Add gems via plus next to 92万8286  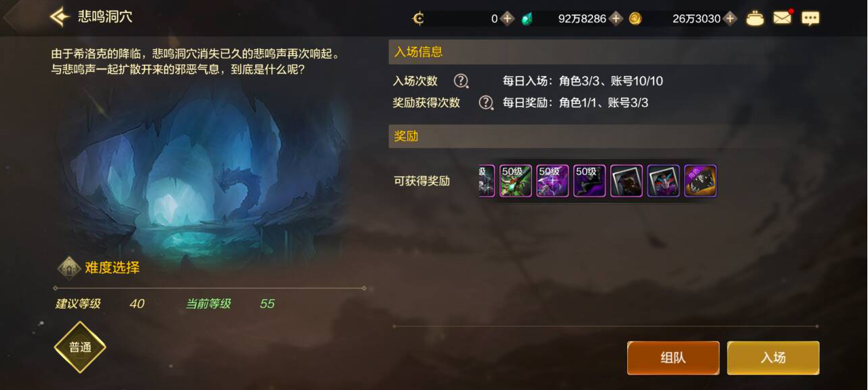click(x=616, y=18)
